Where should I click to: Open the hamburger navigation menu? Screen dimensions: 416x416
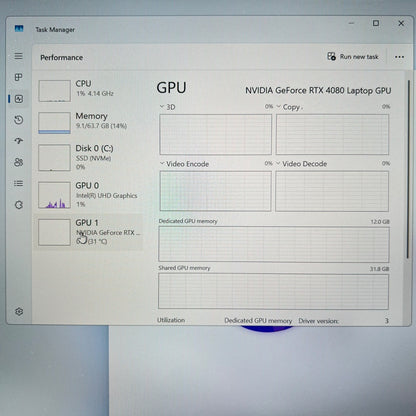(x=19, y=56)
